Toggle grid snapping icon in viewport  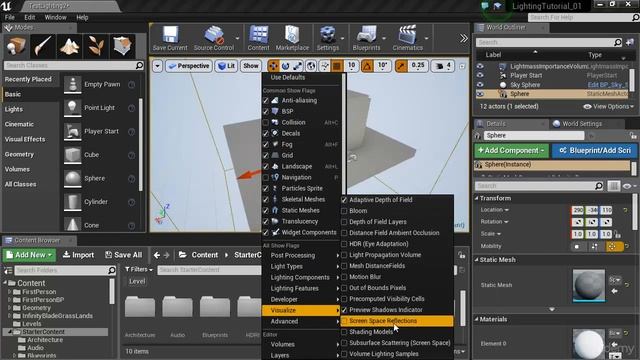pos(337,66)
